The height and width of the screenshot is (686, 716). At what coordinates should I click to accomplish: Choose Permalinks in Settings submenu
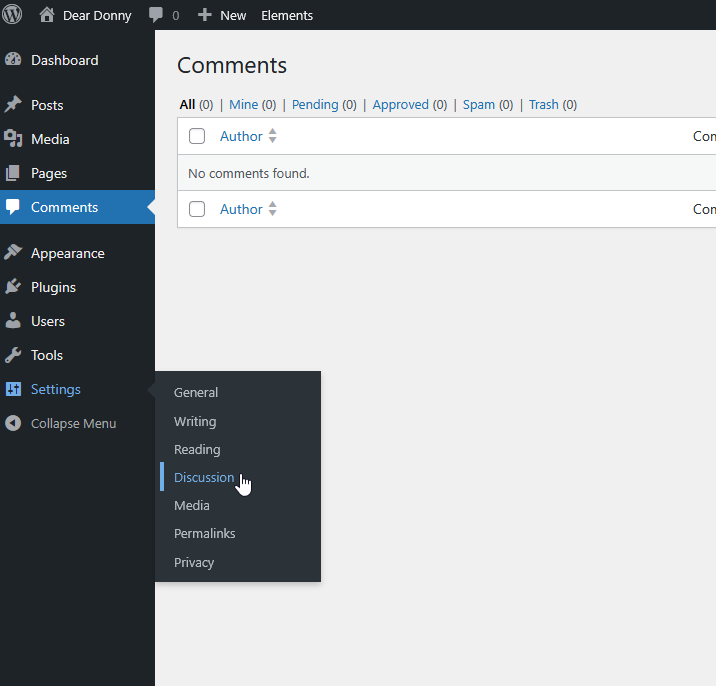point(205,533)
